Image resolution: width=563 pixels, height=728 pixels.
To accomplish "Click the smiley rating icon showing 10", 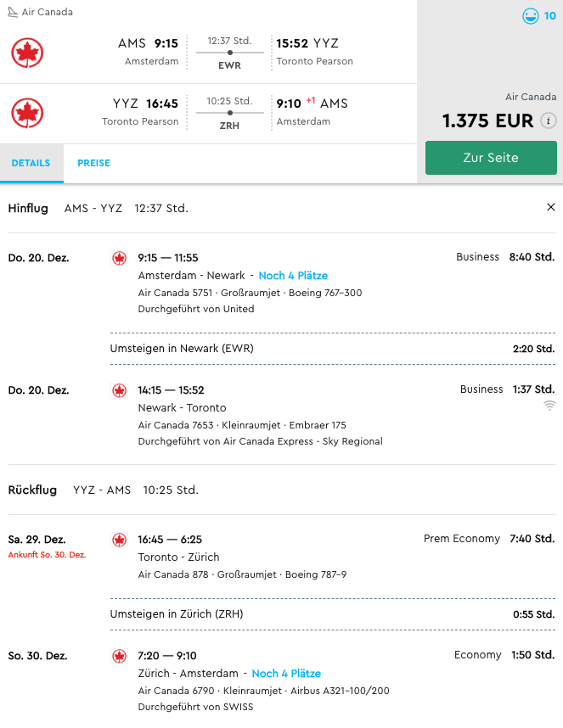I will pyautogui.click(x=531, y=16).
